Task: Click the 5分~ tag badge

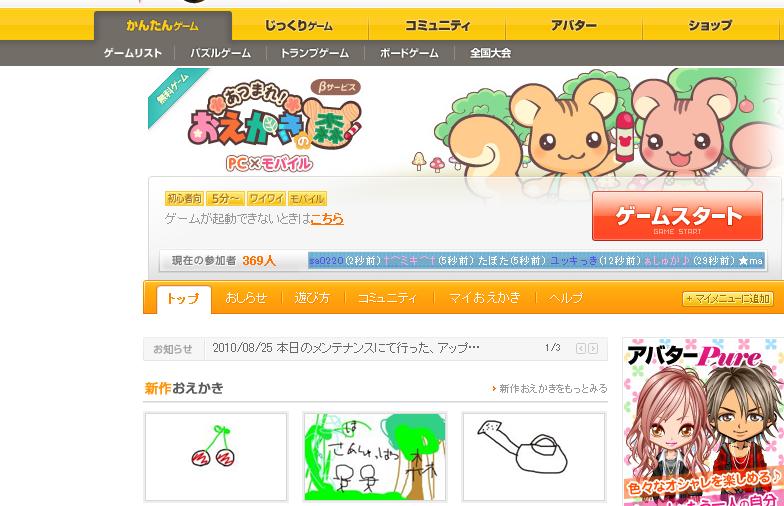Action: (x=225, y=198)
